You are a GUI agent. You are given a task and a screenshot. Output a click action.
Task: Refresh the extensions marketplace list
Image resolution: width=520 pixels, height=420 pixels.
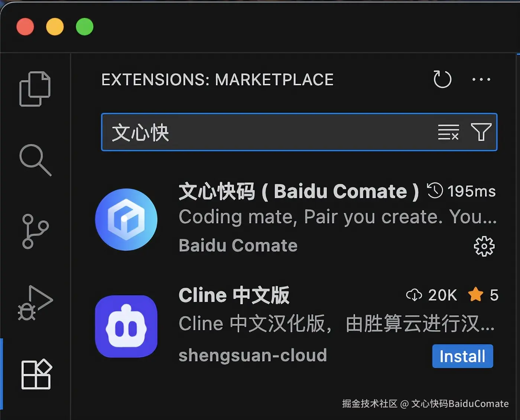[x=442, y=79]
